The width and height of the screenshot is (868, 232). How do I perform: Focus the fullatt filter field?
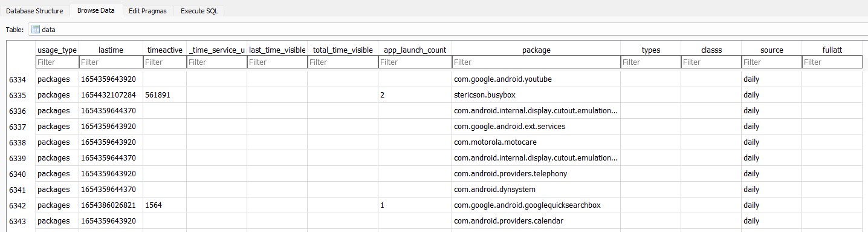[x=832, y=62]
